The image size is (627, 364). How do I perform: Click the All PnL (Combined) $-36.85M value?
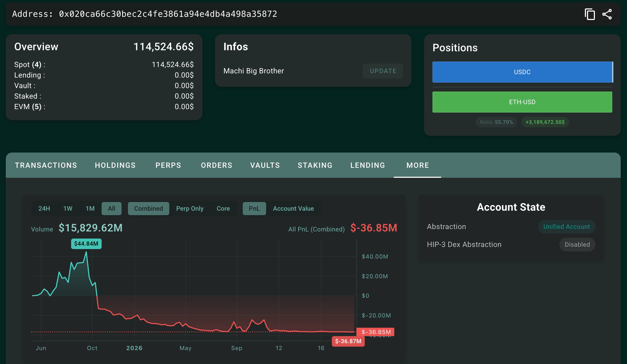tap(374, 228)
